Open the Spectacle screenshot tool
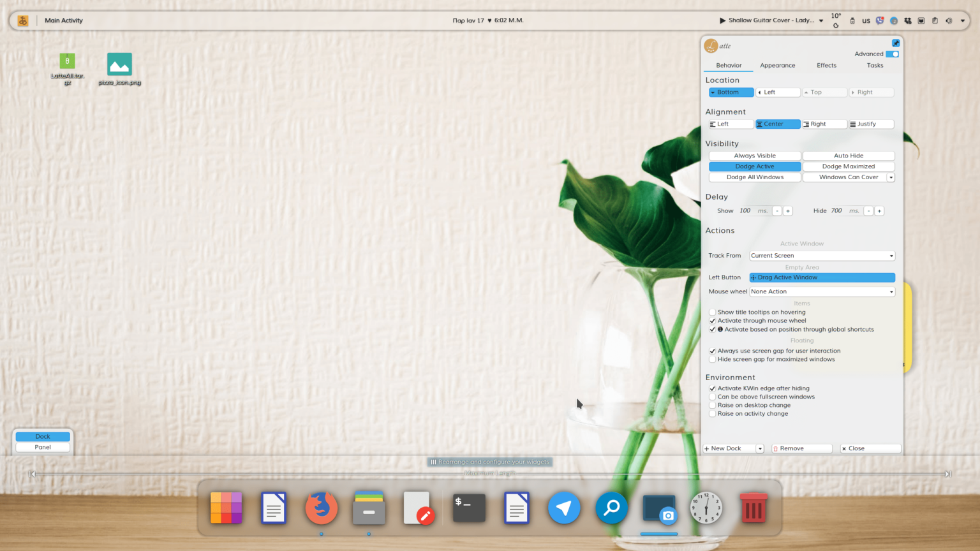Screen dimensions: 980x551 [x=658, y=508]
